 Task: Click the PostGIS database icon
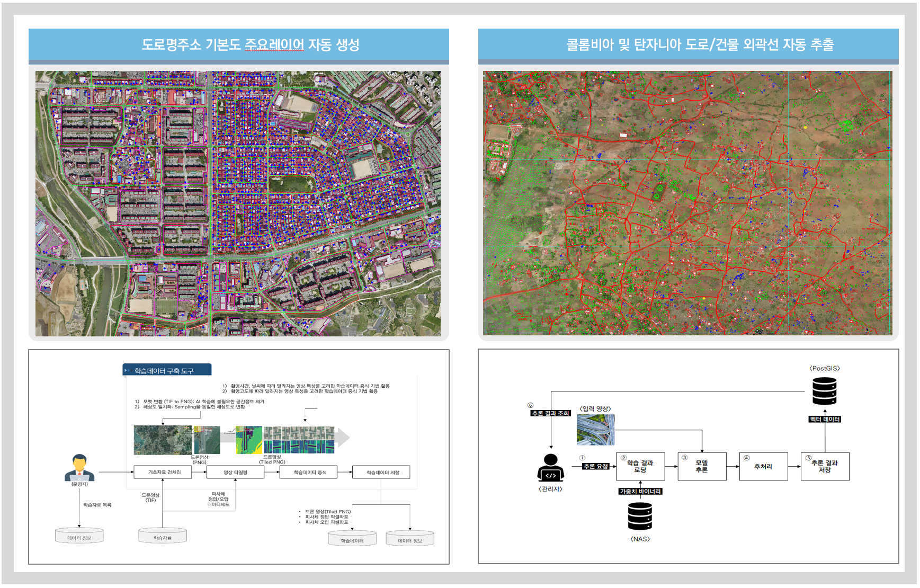824,391
